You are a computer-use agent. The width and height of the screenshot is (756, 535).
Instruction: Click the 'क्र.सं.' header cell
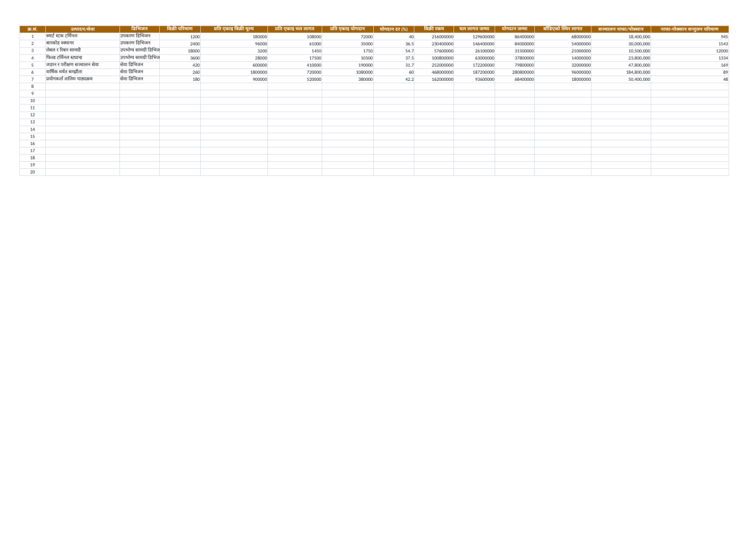(33, 29)
